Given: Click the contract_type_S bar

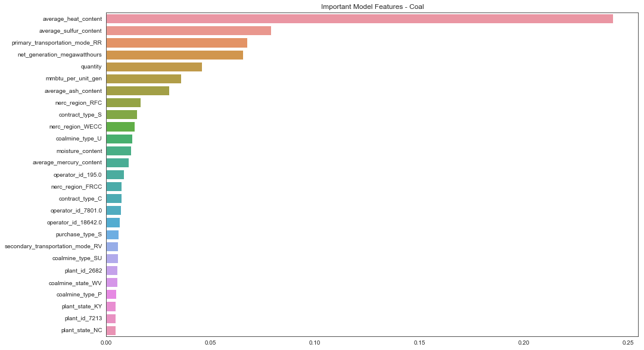Looking at the screenshot, I should tap(122, 114).
